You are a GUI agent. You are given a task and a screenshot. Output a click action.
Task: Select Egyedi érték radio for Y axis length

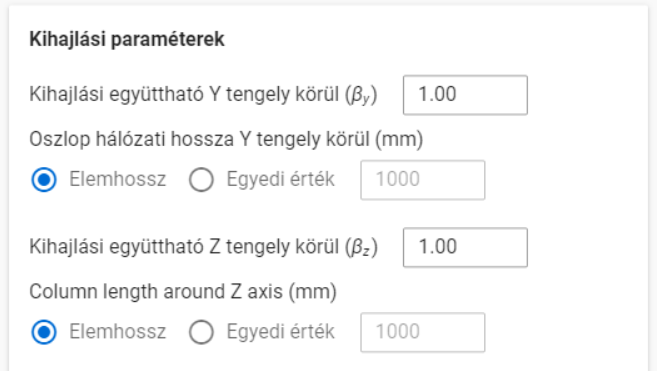tap(201, 179)
